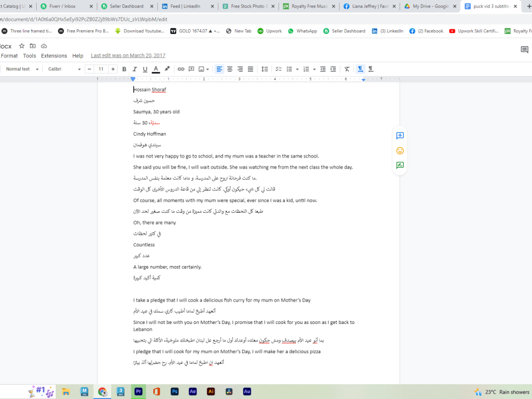Open the Download Youtube bookmark
Image resolution: width=532 pixels, height=399 pixels.
(140, 31)
